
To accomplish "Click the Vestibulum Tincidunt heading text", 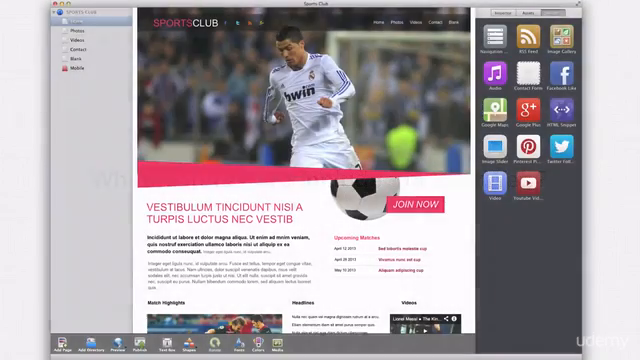I will (x=225, y=213).
